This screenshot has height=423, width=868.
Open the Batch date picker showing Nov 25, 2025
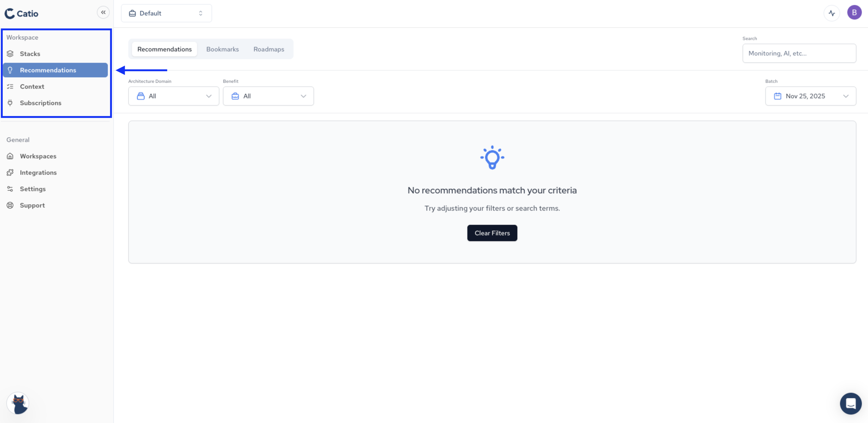pyautogui.click(x=810, y=96)
